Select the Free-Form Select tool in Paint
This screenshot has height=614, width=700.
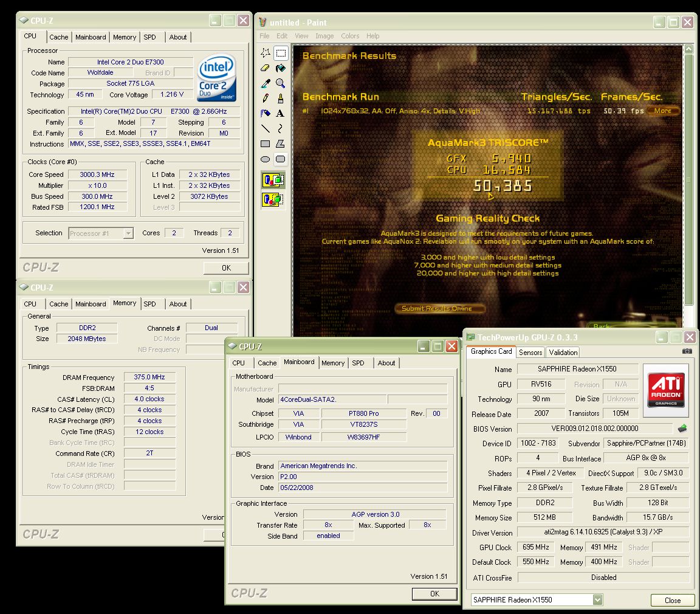(x=266, y=53)
